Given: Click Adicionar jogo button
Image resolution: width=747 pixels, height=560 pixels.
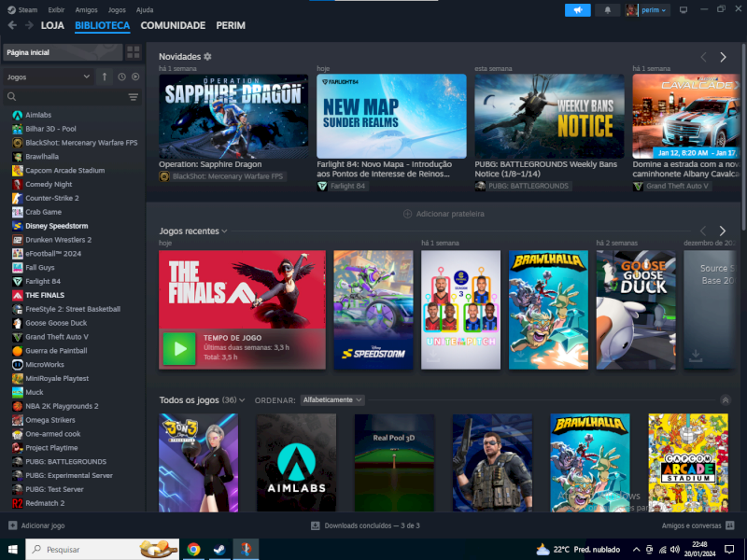Looking at the screenshot, I should (37, 525).
